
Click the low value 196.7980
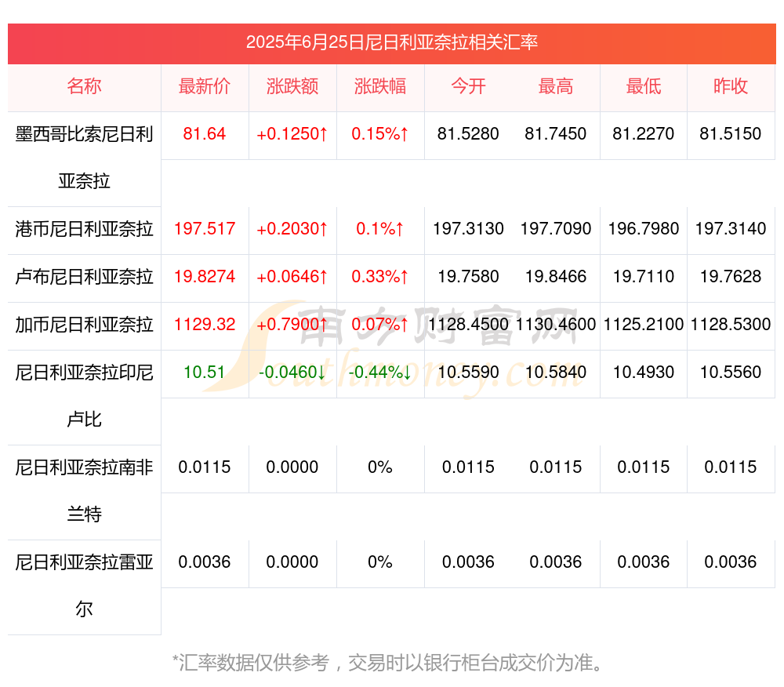pos(644,229)
